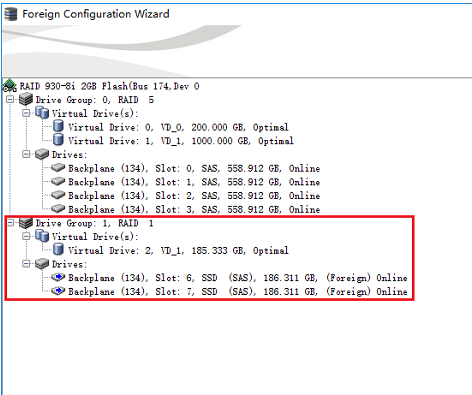Collapse Drives node under Drive Group 0
The height and width of the screenshot is (395, 472).
(x=26, y=154)
